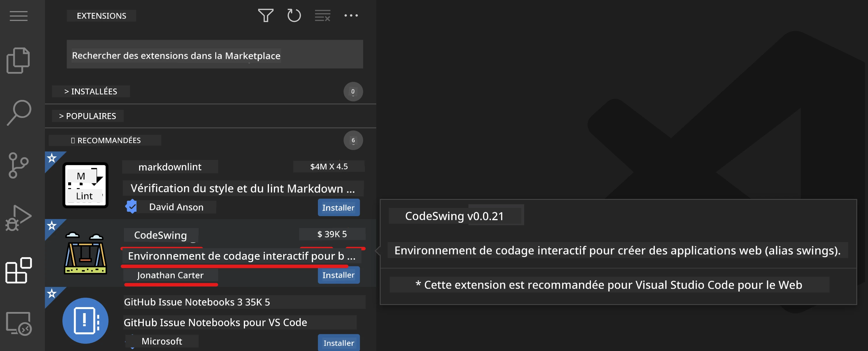
Task: Install the CodeSwing extension
Action: (339, 275)
